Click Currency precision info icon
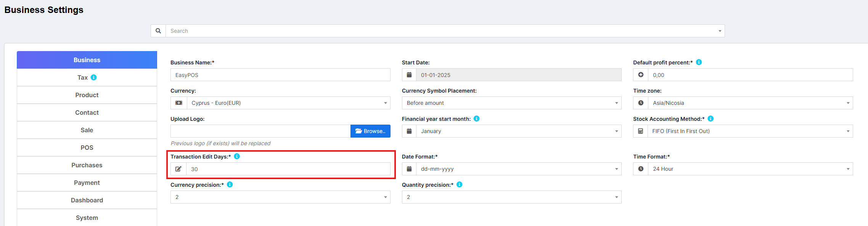868x226 pixels. [230, 184]
